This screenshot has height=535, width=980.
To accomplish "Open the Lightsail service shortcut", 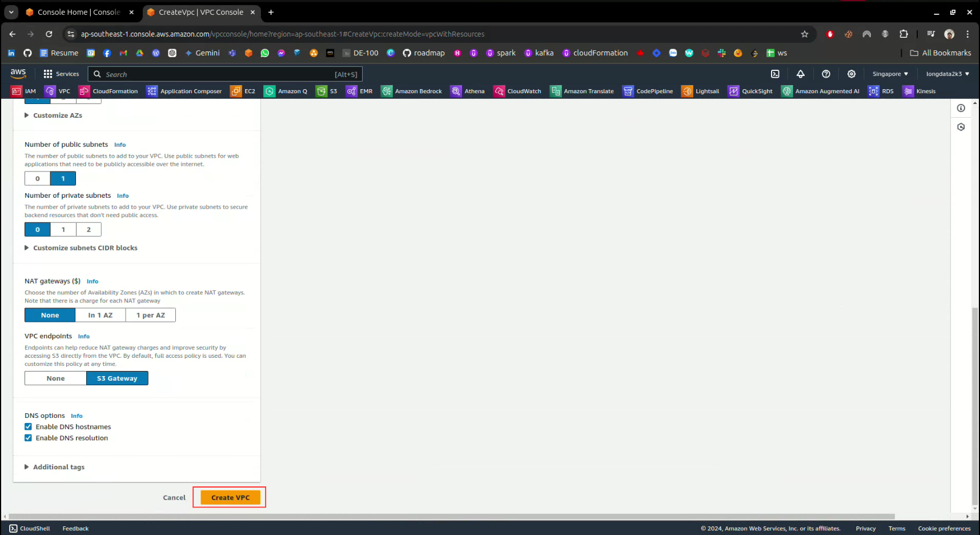I will pos(700,91).
